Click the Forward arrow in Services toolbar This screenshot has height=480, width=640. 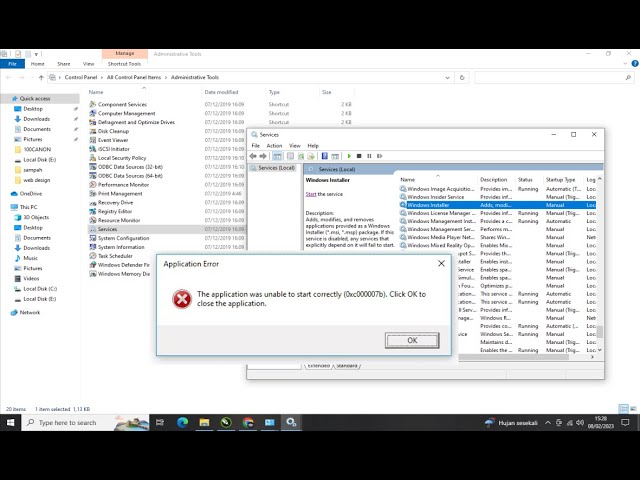coord(263,156)
